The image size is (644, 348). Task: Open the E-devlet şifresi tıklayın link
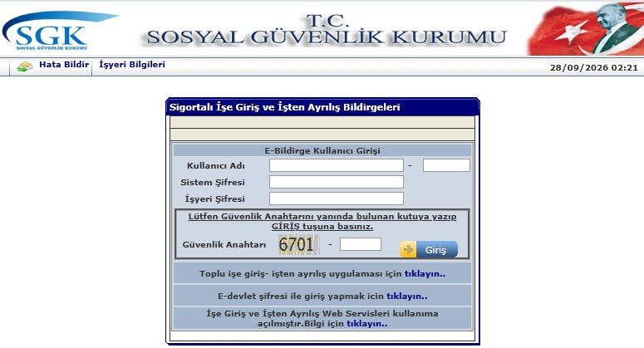click(406, 296)
